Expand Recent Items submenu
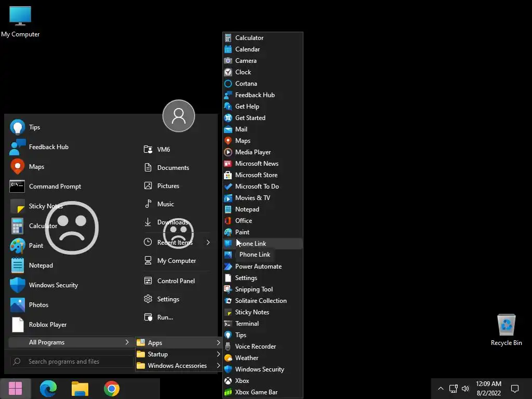Viewport: 532px width, 399px height. [177, 242]
